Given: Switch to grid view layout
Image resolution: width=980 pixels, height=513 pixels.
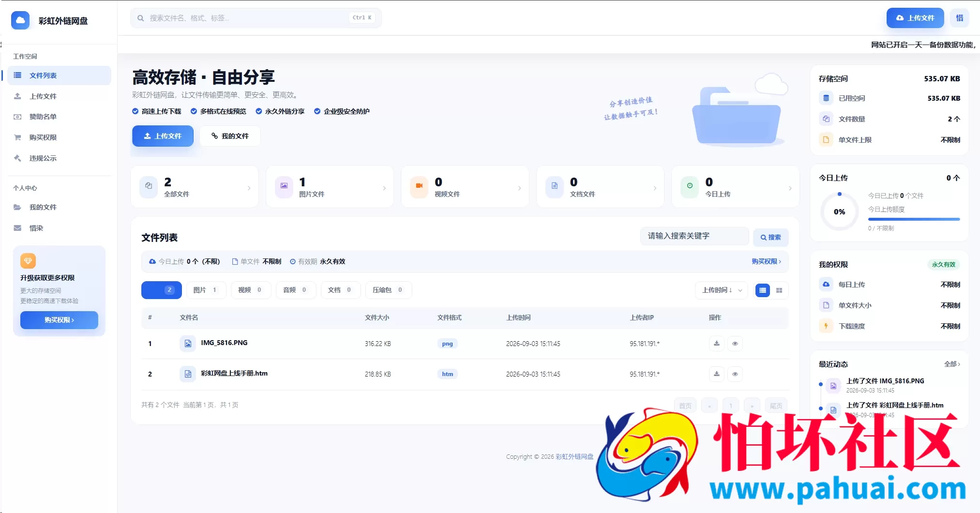Looking at the screenshot, I should [x=779, y=290].
